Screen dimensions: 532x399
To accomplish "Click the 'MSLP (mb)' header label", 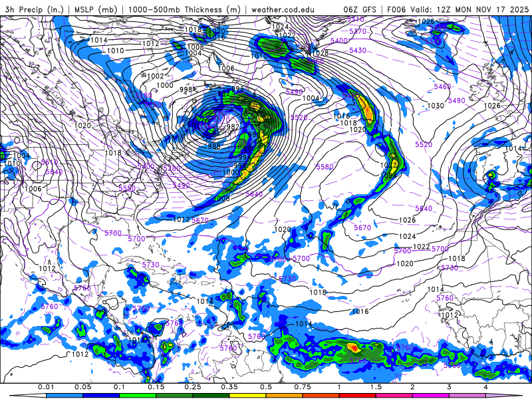I will click(96, 9).
